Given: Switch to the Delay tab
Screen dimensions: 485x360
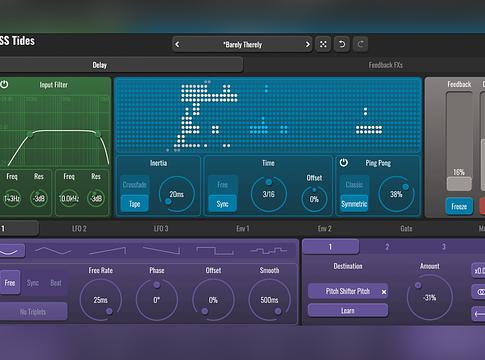Looking at the screenshot, I should click(x=99, y=65).
